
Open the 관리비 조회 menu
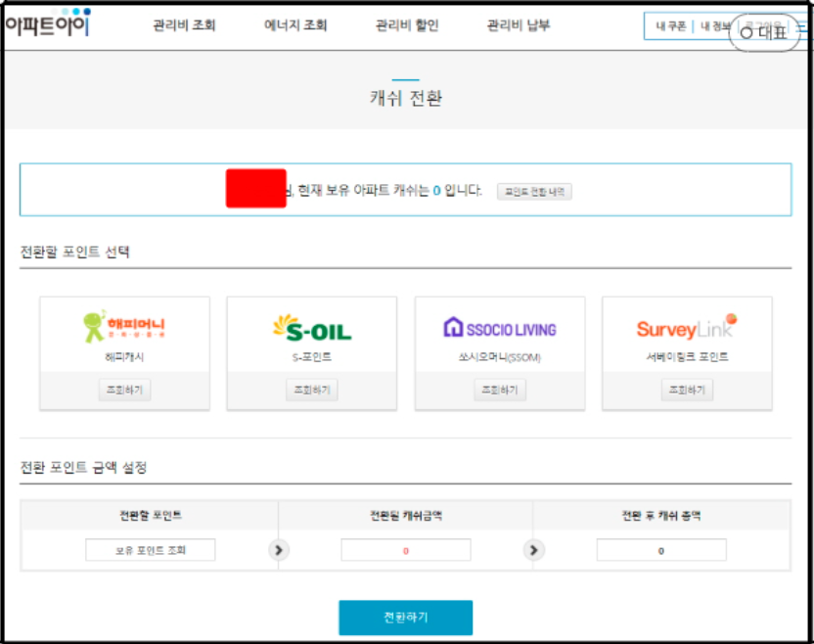click(184, 24)
